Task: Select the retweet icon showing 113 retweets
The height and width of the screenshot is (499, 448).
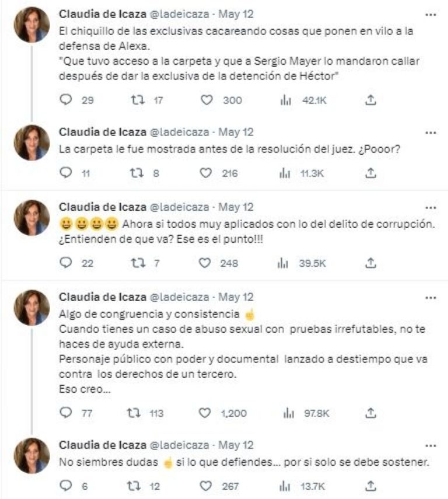Action: (x=135, y=411)
